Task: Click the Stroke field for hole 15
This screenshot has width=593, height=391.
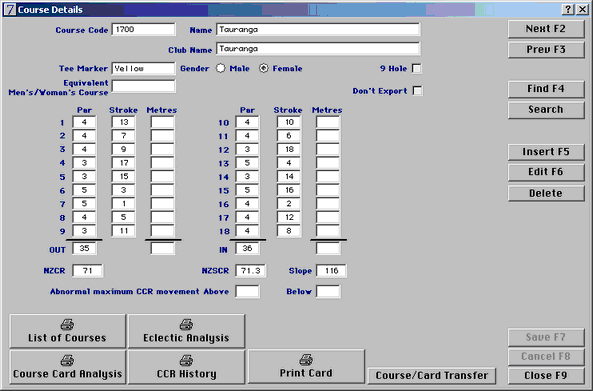Action: 289,190
